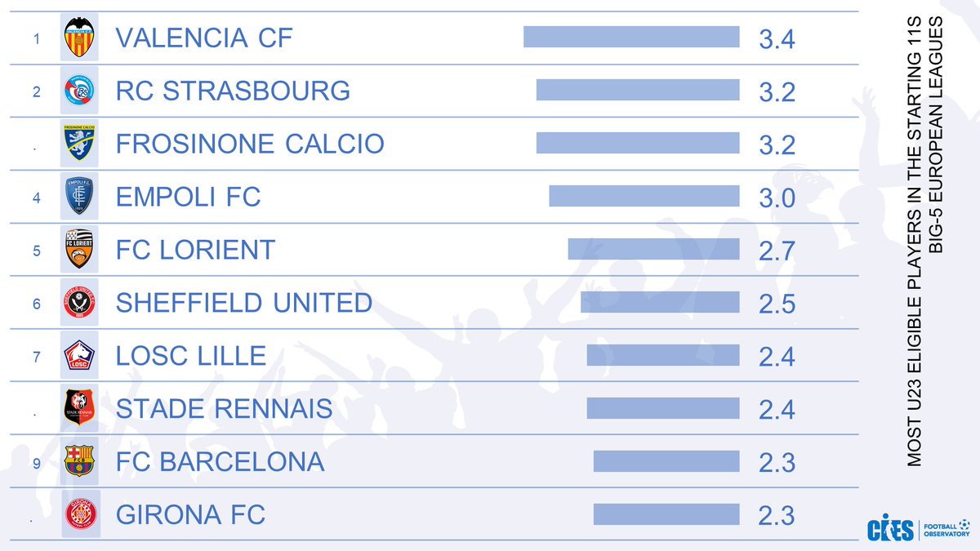Click the vertical chart title text
The height and width of the screenshot is (551, 980).
[925, 241]
